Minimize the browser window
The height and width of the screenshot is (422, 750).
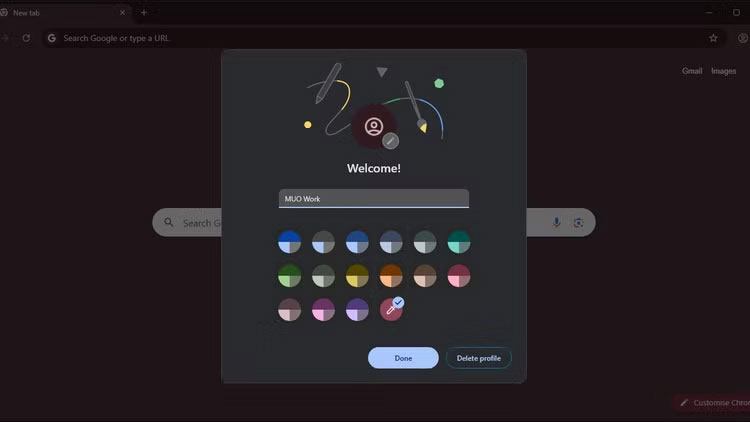709,12
